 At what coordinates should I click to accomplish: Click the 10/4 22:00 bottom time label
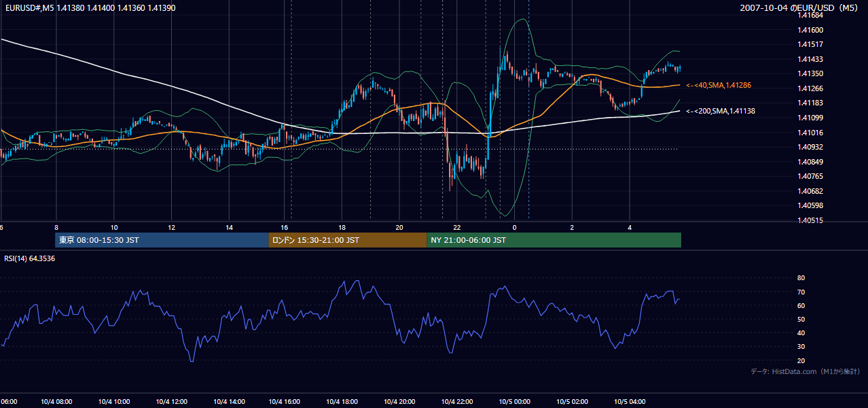(457, 402)
